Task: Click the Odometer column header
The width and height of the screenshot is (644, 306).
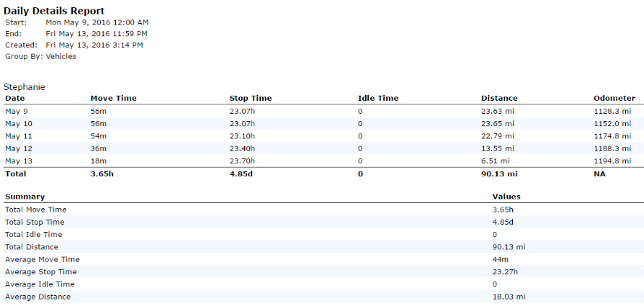Action: point(614,98)
